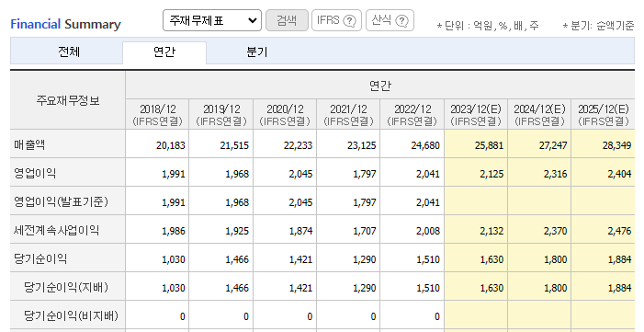Click the 연간 table group header

(x=380, y=86)
